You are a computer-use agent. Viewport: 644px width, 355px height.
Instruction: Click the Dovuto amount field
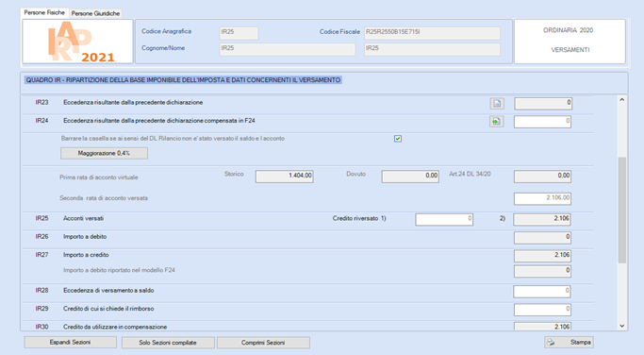pos(410,177)
